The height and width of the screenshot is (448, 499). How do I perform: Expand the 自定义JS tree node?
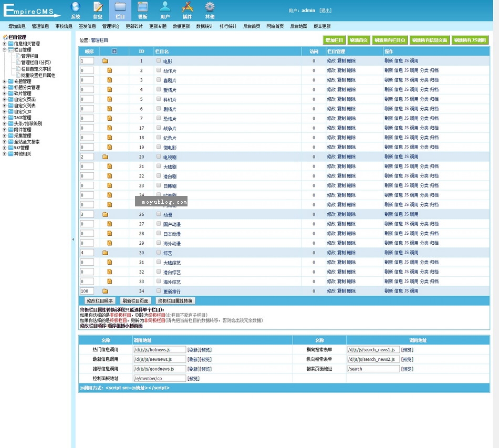[4, 112]
